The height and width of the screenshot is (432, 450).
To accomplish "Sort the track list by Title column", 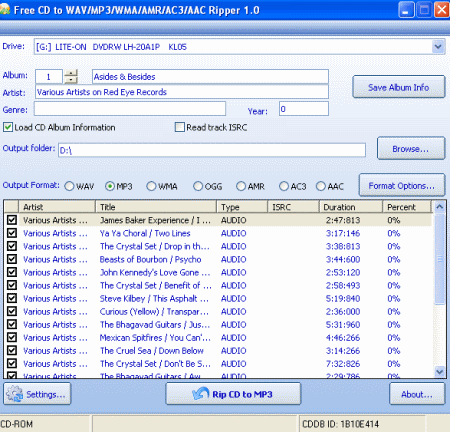I will pyautogui.click(x=156, y=207).
